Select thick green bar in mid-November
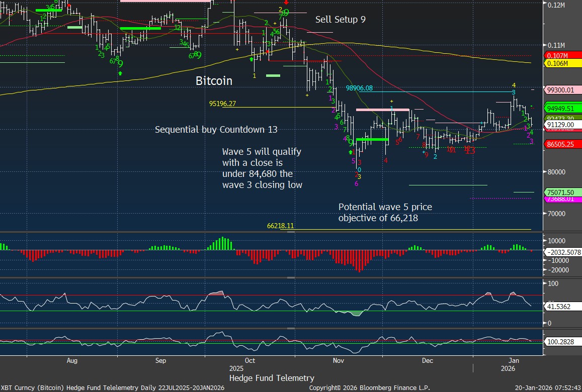This screenshot has height=392, width=582. pos(372,139)
